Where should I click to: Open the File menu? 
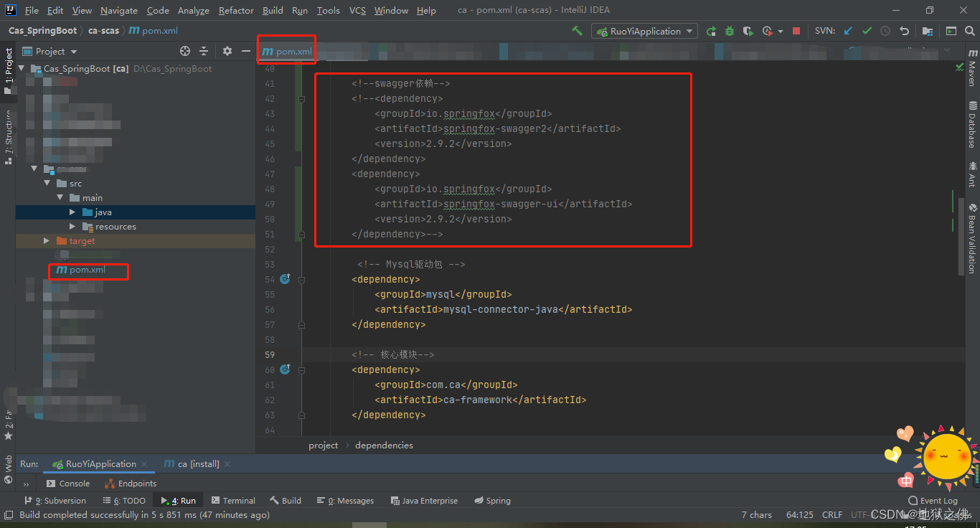(32, 10)
